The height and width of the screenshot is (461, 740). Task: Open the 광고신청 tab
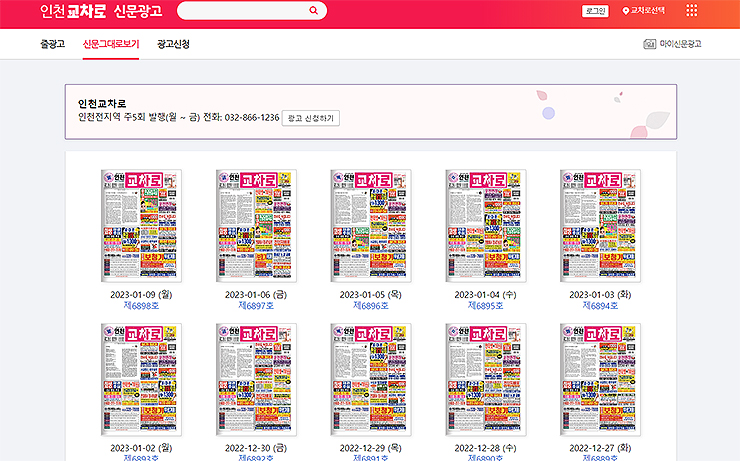pos(173,44)
